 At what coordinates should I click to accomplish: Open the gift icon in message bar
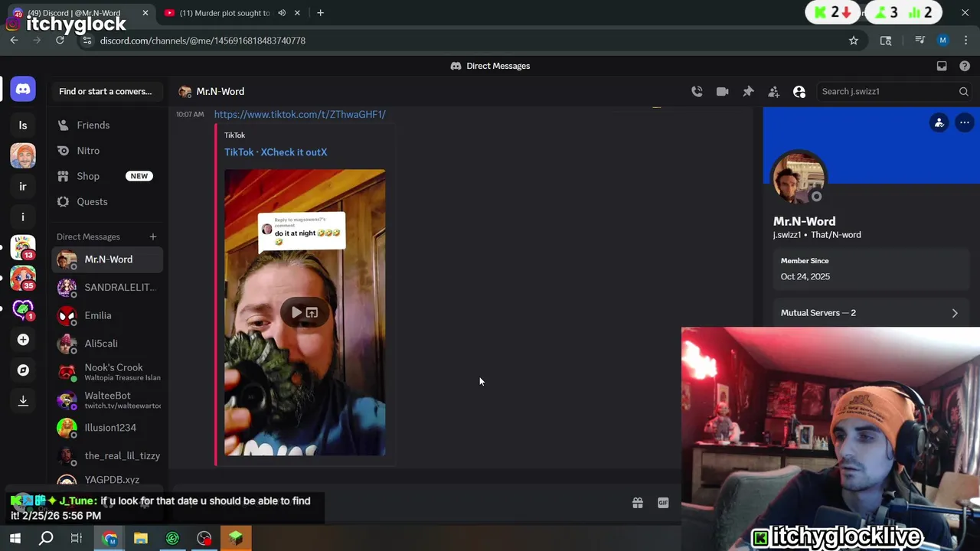click(x=637, y=503)
